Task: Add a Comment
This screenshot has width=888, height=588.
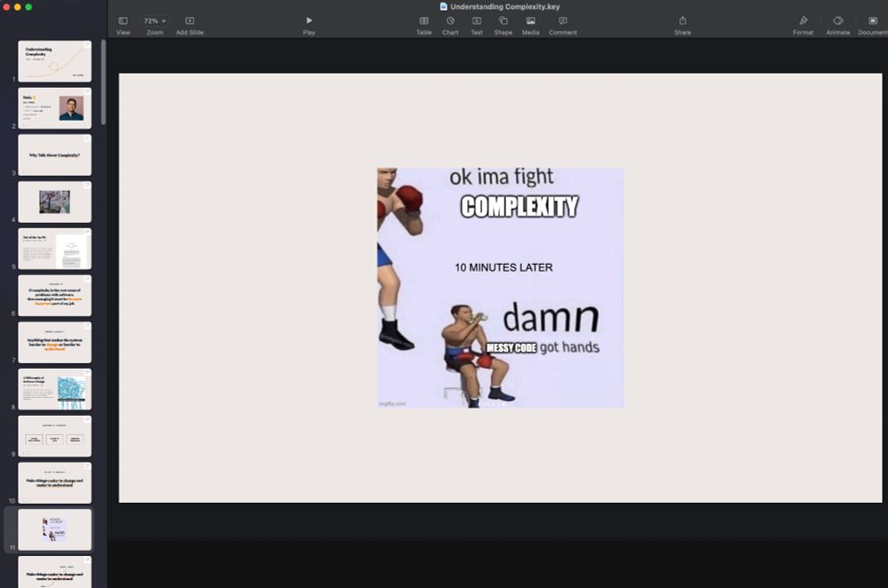Action: 563,25
